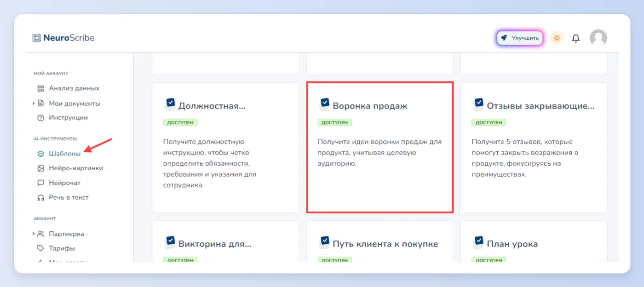
Task: Click ДОСТУПЕН badge on Путь клиента card
Action: point(335,260)
